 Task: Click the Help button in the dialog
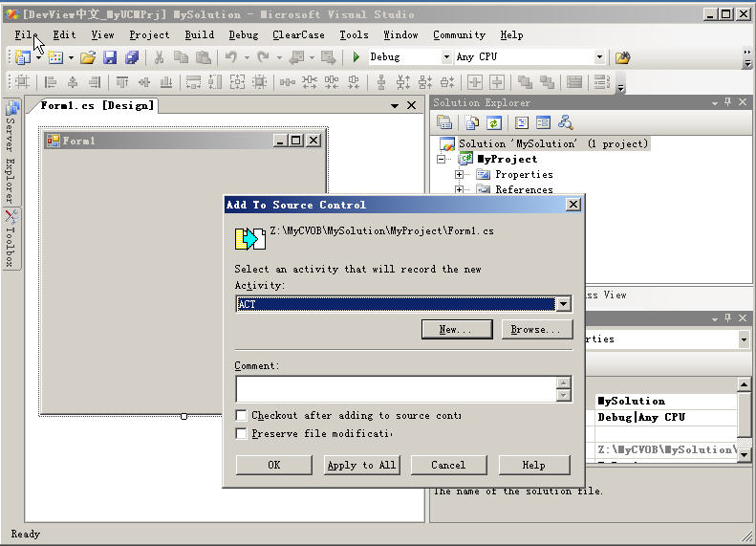pos(533,465)
